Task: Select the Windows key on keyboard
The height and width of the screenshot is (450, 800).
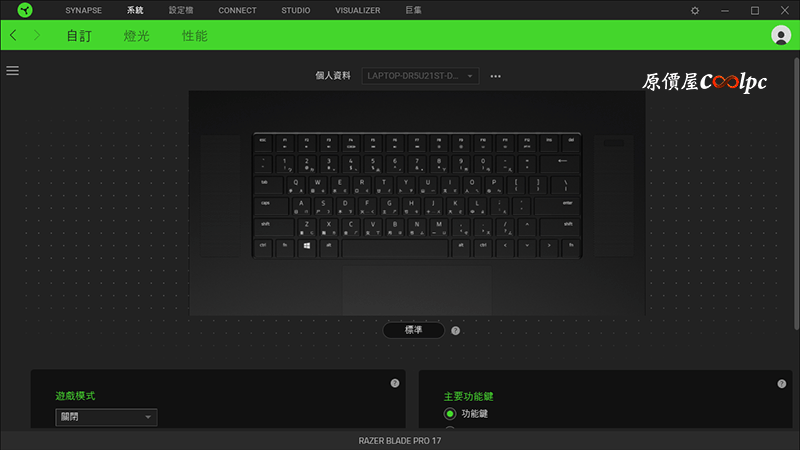Action: click(307, 247)
